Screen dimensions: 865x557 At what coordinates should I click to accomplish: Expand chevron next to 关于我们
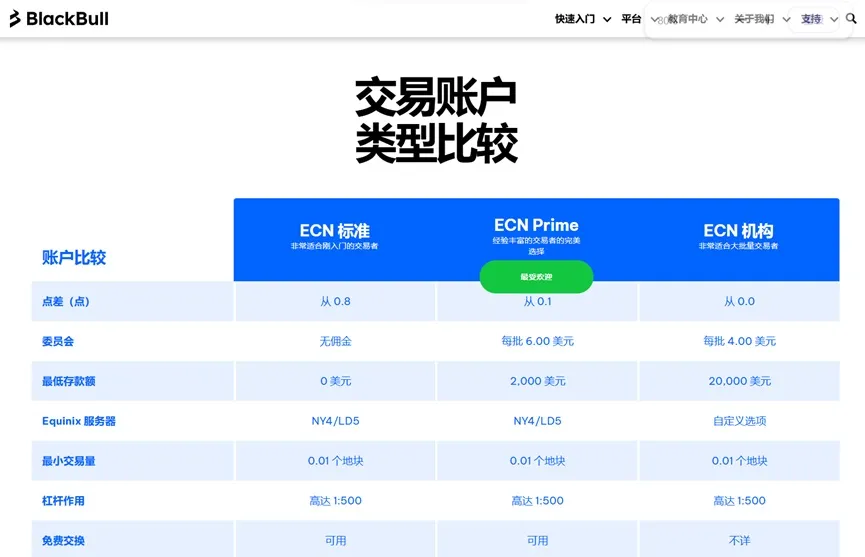click(x=786, y=19)
